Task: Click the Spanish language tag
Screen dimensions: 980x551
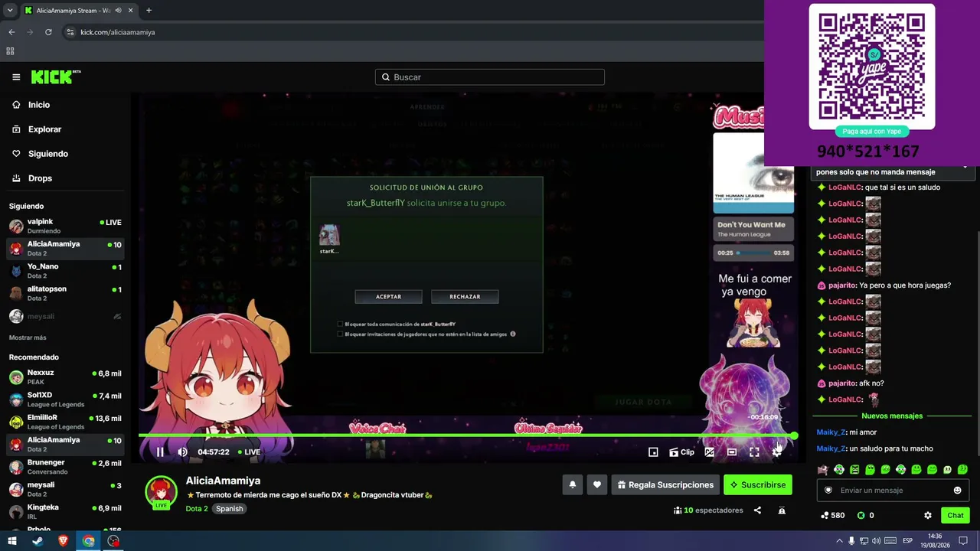Action: click(x=229, y=508)
